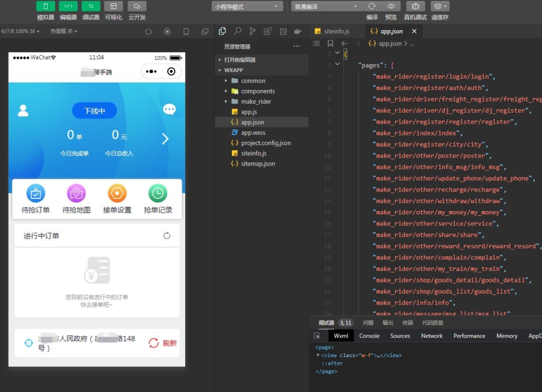
Task: Open project.config.json in file tree
Action: 266,143
